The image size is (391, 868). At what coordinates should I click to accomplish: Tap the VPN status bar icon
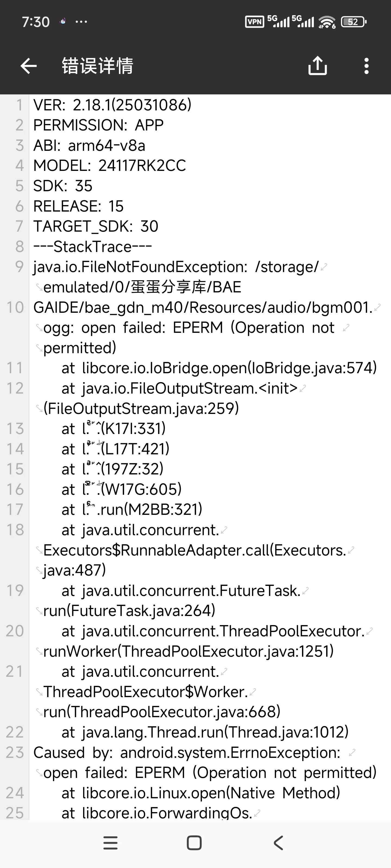tap(254, 22)
